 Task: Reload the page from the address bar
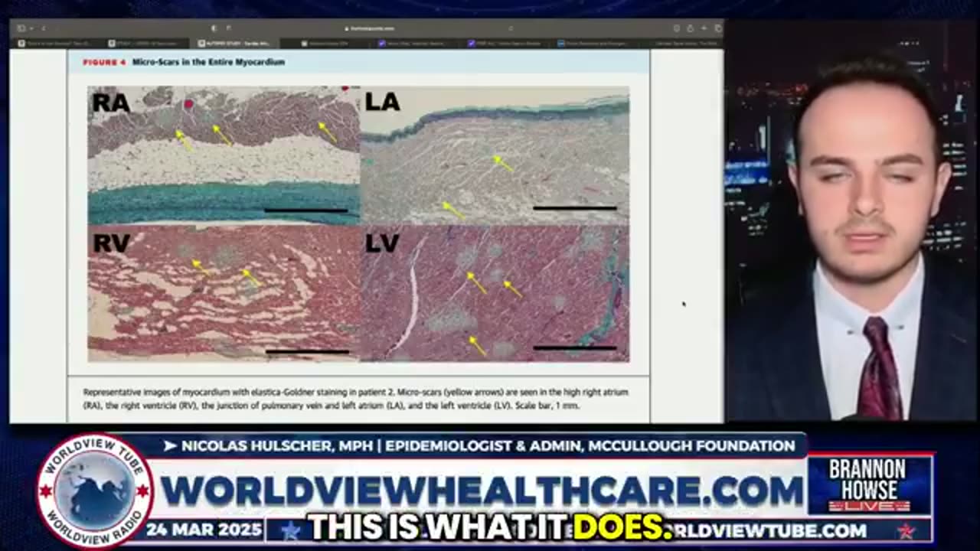point(511,28)
